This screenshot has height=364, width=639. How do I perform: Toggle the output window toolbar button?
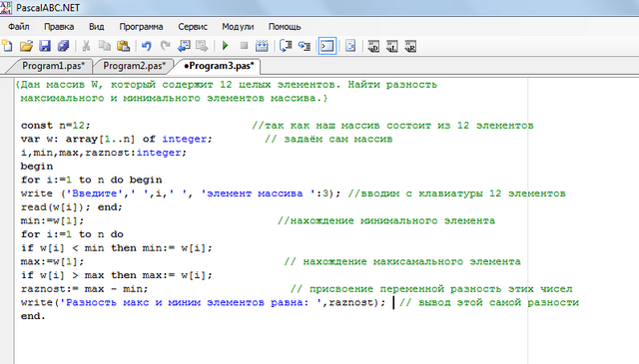(x=327, y=46)
